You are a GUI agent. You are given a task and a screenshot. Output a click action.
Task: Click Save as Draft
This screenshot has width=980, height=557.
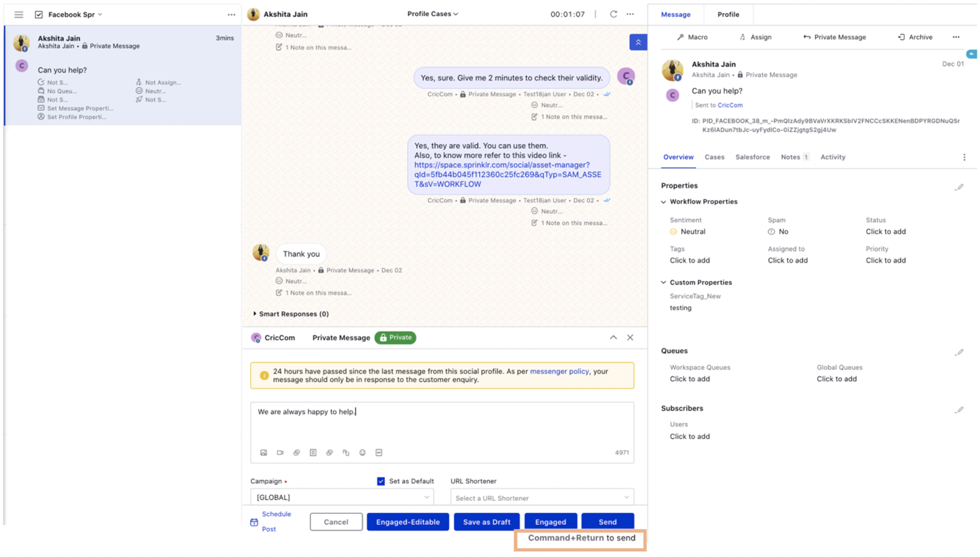486,522
